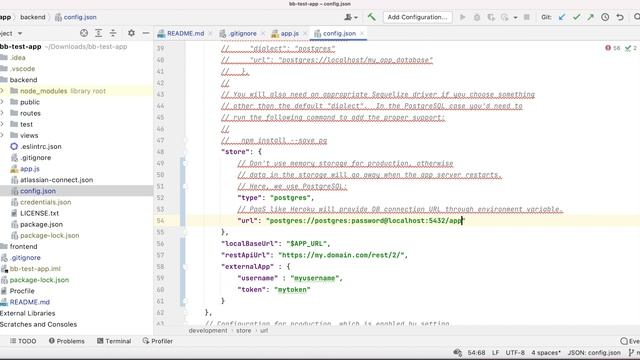Open the user account dropdown in toolbar
640x360 pixels.
(x=351, y=17)
